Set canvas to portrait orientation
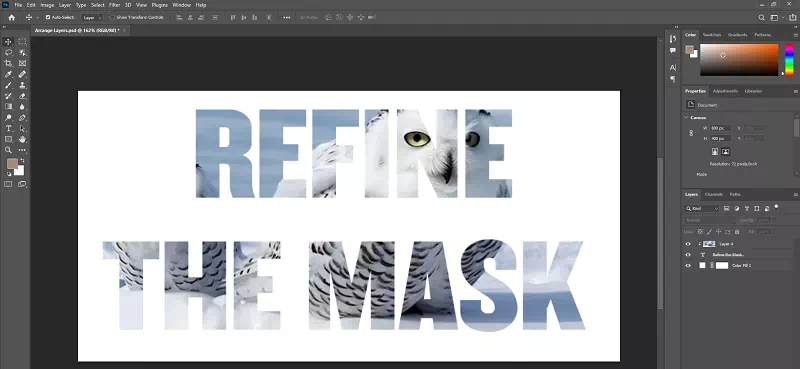The image size is (800, 369). 715,152
